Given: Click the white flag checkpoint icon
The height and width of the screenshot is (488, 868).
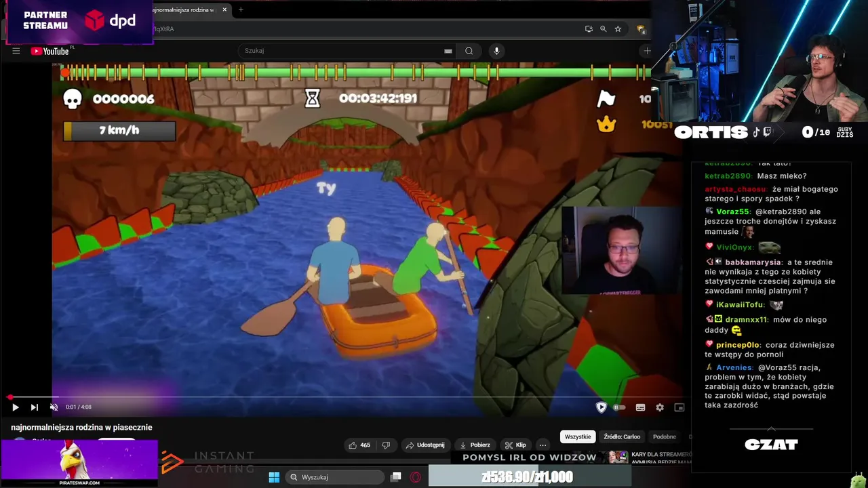Looking at the screenshot, I should [606, 100].
